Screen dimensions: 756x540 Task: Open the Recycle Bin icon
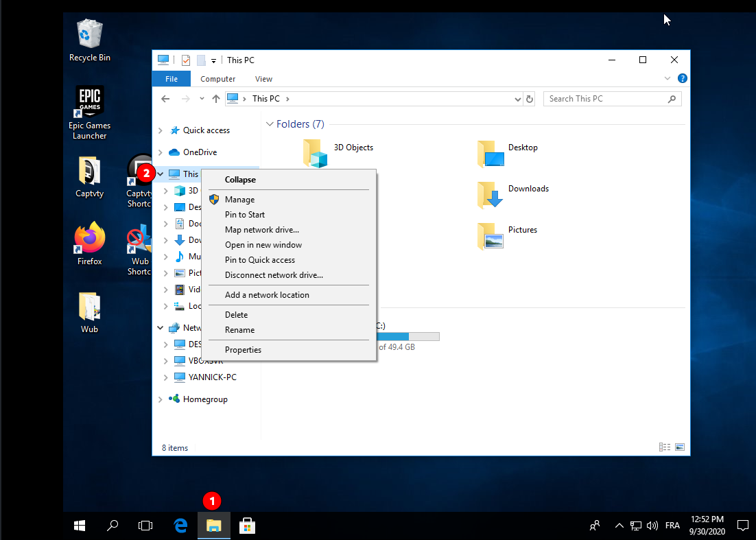[x=89, y=34]
